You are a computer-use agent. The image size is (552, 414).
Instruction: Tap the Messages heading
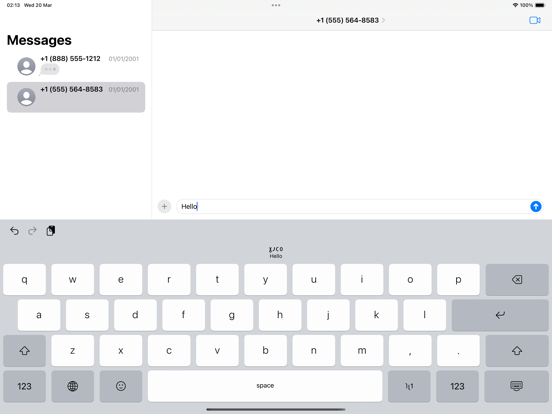click(x=39, y=40)
